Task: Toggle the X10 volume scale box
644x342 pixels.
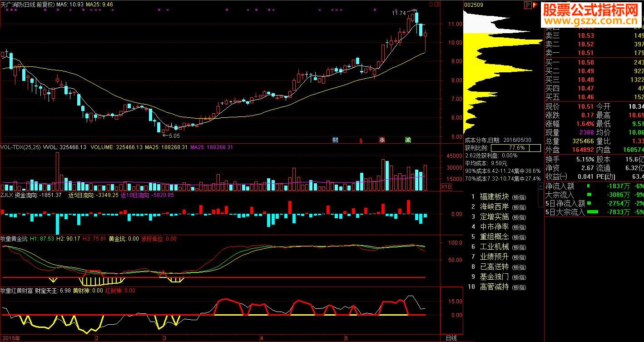Action: click(446, 187)
